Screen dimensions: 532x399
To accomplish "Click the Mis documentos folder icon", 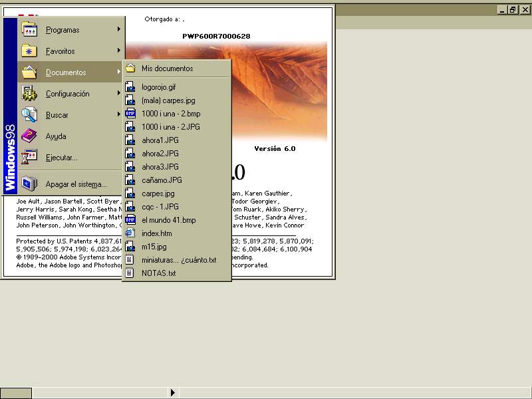I will click(x=130, y=68).
